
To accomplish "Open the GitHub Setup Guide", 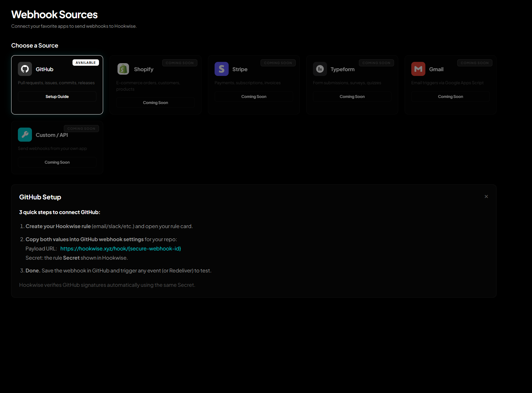I will [x=57, y=96].
